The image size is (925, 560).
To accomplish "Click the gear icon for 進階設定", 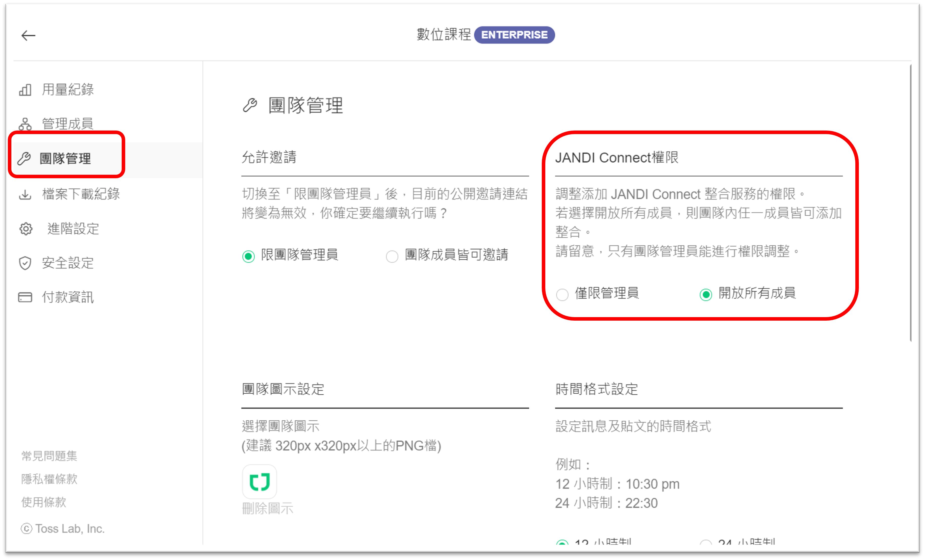I will [x=26, y=228].
